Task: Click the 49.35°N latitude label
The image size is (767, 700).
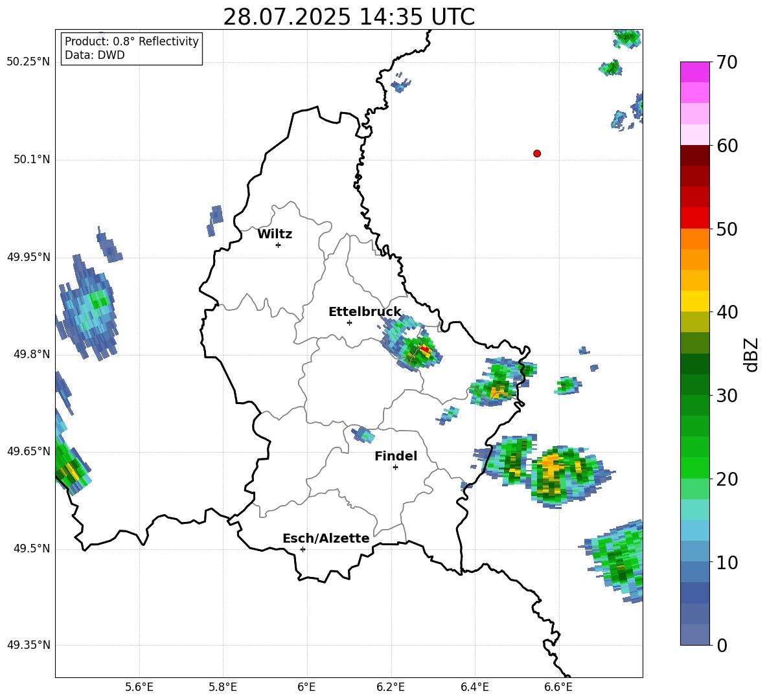Action: (x=28, y=645)
